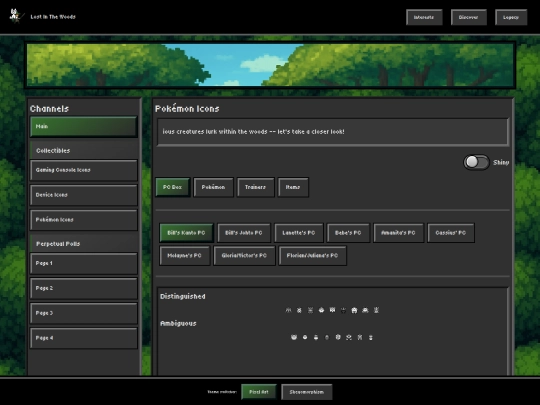This screenshot has width=540, height=405.
Task: Click the scrolling creatures message box
Action: click(x=332, y=132)
